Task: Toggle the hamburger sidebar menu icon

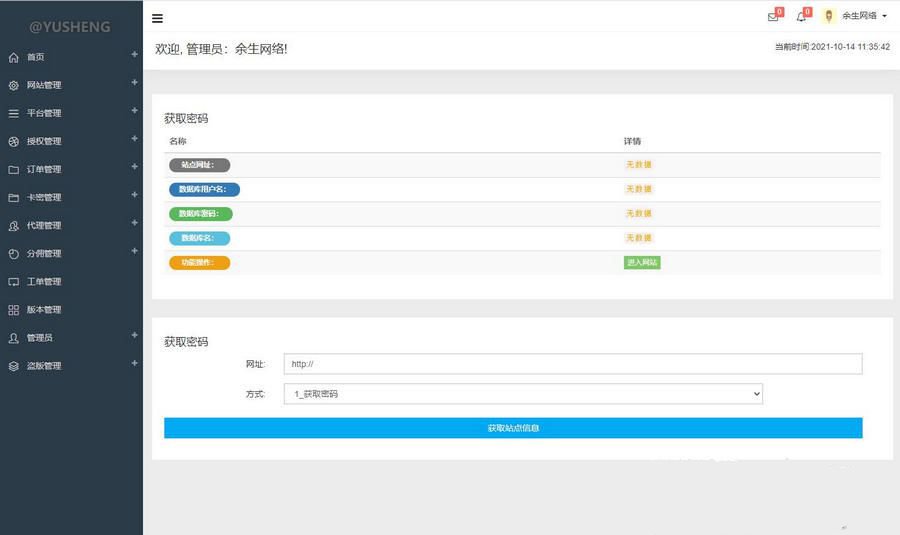Action: (157, 18)
